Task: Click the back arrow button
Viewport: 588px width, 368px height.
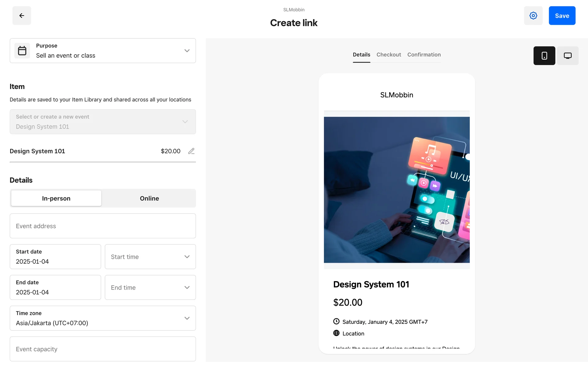Action: [x=21, y=16]
